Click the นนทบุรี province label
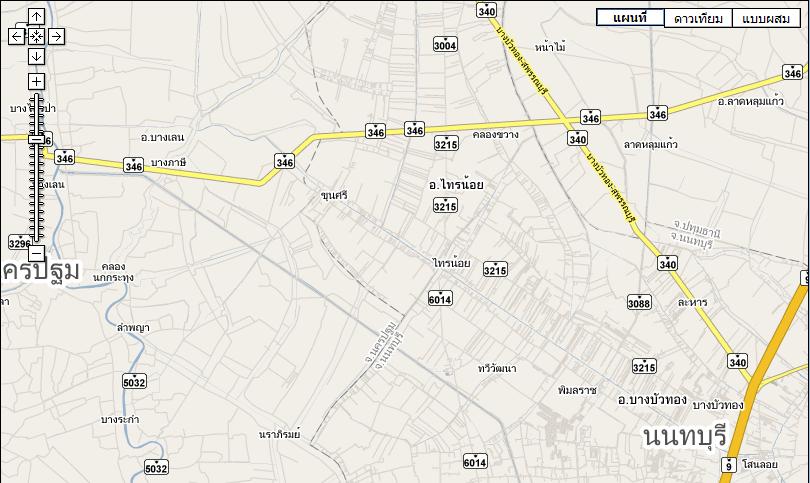Screen dimensions: 810x483 pyautogui.click(x=685, y=437)
